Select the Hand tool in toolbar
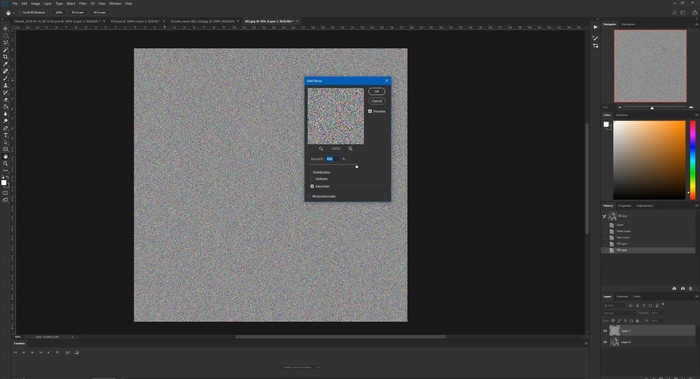Image resolution: width=700 pixels, height=379 pixels. coord(5,157)
